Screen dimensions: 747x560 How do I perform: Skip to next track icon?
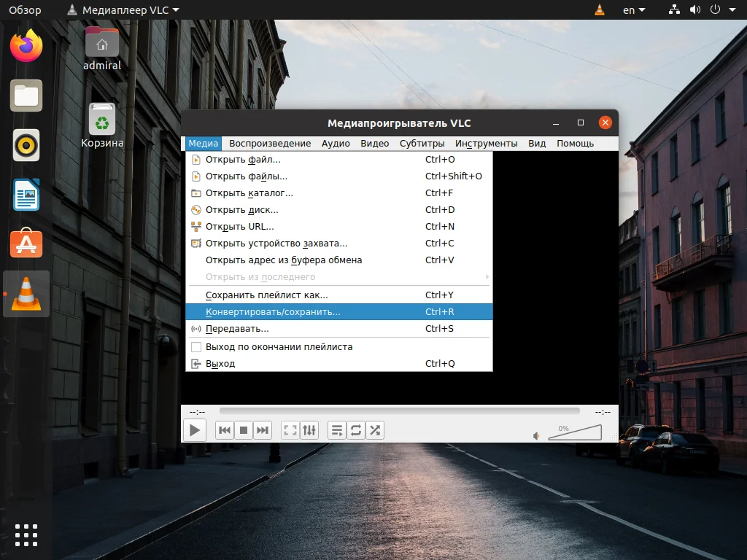click(263, 429)
